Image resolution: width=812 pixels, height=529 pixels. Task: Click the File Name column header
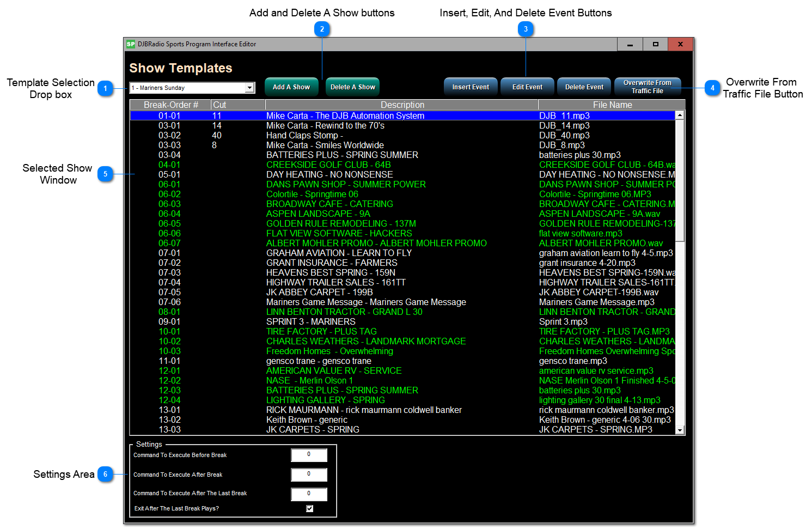[612, 105]
